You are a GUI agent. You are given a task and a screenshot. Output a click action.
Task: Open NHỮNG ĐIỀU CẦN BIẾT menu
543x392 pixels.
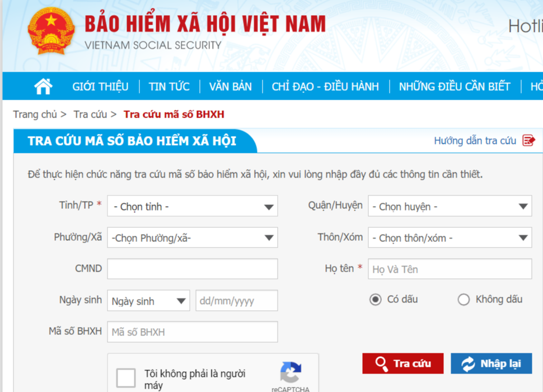pos(455,87)
